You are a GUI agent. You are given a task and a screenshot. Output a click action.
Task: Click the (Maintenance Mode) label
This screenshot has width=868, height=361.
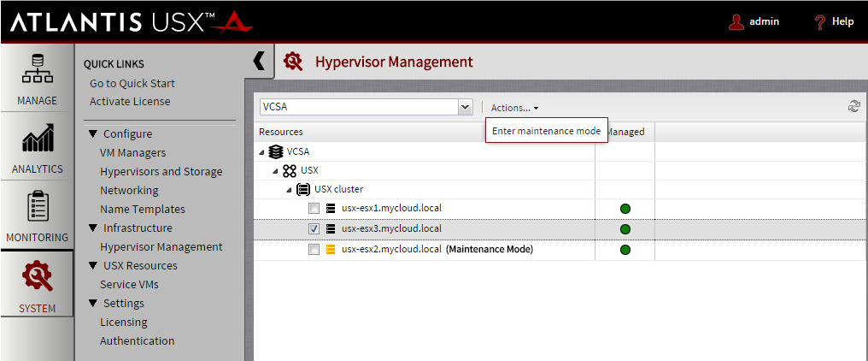(x=490, y=249)
